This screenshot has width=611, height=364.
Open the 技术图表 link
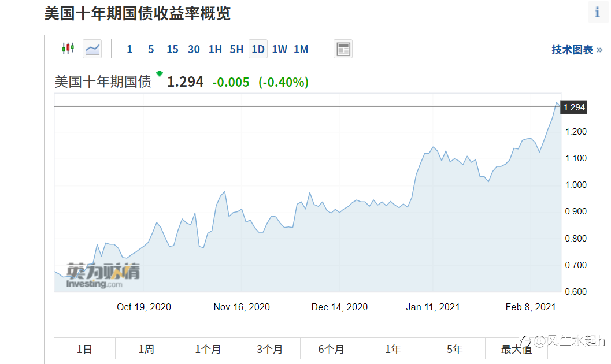pyautogui.click(x=577, y=50)
